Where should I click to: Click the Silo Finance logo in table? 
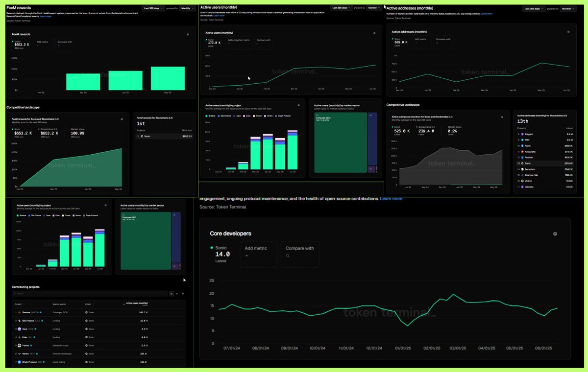point(20,321)
